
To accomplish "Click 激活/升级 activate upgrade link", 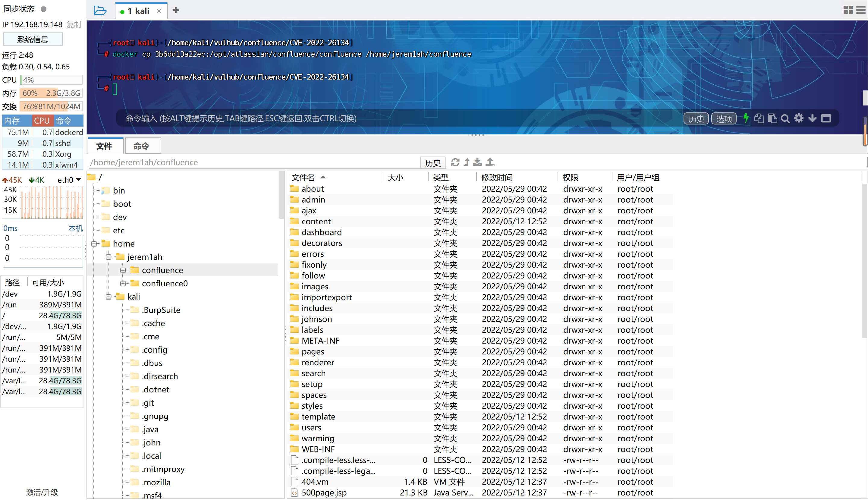I will pos(42,492).
